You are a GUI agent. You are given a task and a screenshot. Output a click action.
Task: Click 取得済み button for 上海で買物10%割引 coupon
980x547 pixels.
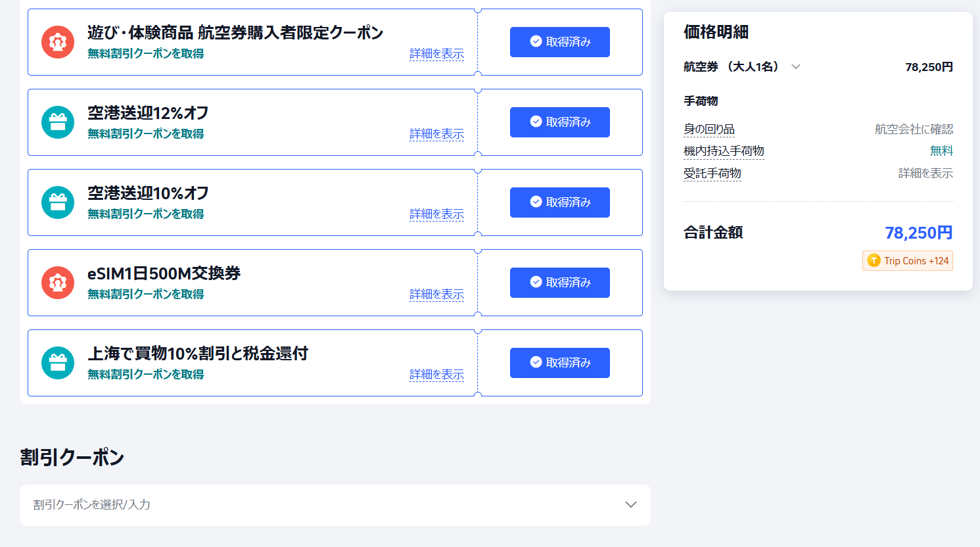click(x=559, y=362)
